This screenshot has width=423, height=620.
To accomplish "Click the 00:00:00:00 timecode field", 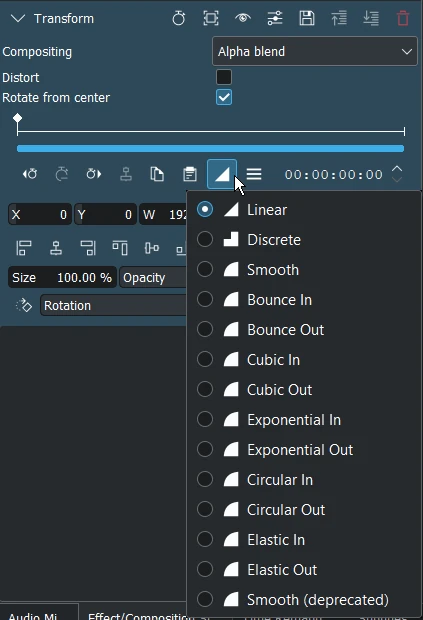I will pos(334,174).
